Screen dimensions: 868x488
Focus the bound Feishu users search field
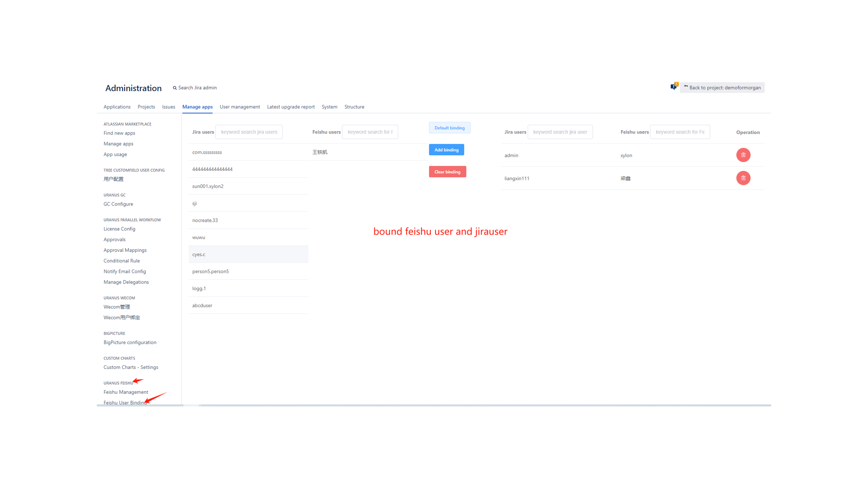pos(680,132)
